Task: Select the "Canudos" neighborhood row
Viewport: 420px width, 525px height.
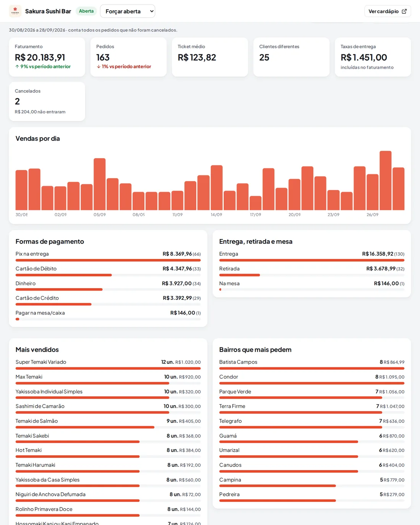Action: tap(312, 467)
